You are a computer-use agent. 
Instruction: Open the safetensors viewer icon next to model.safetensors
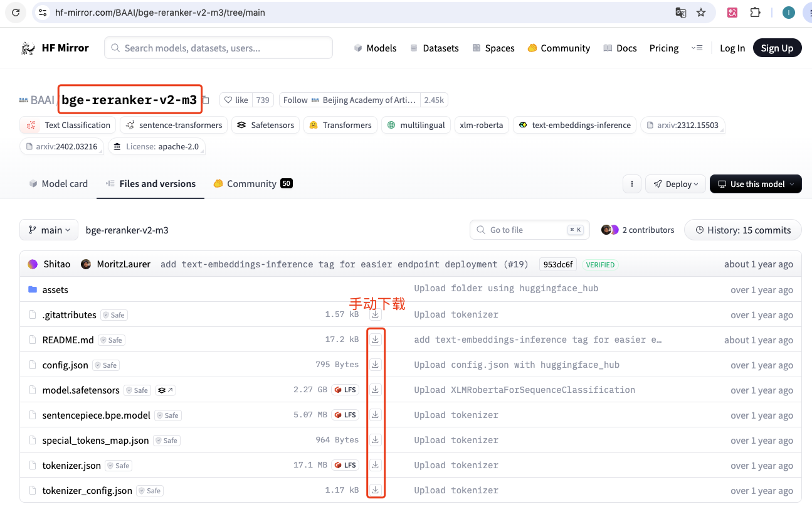point(165,390)
